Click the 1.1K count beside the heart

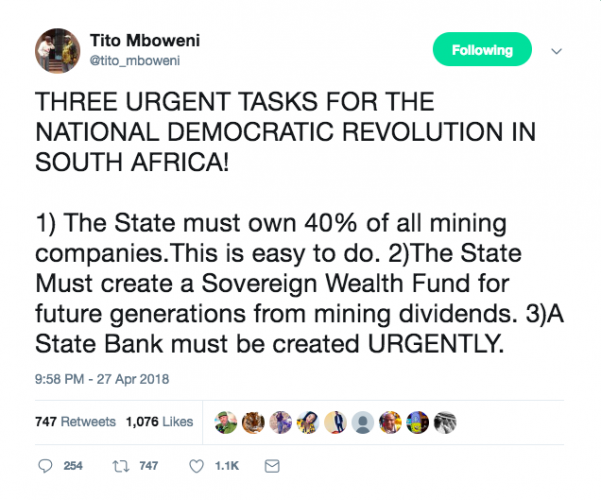pyautogui.click(x=229, y=466)
